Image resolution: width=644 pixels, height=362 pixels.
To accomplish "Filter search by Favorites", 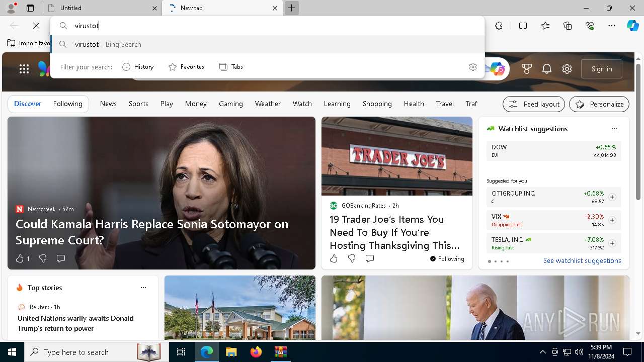I will pyautogui.click(x=186, y=67).
